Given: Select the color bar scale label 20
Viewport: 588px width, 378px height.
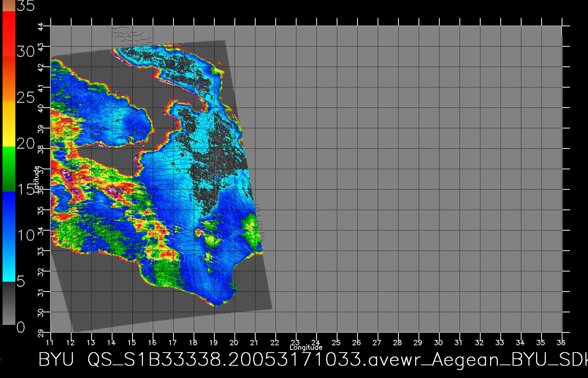Looking at the screenshot, I should (x=26, y=144).
